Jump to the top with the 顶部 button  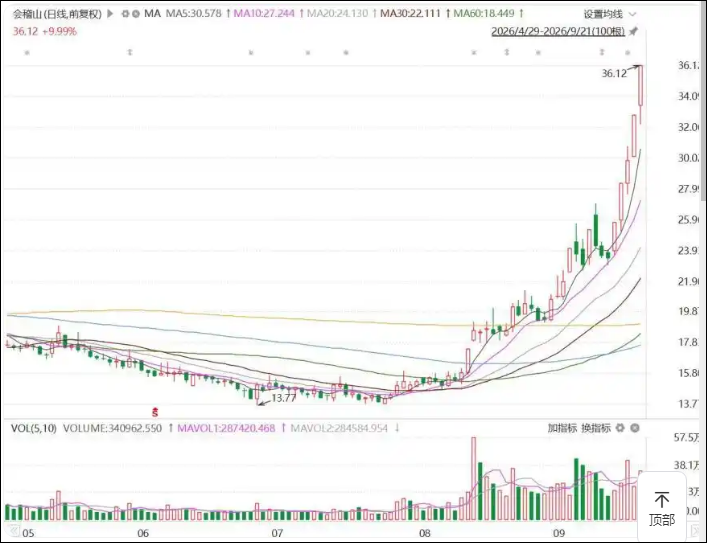662,510
